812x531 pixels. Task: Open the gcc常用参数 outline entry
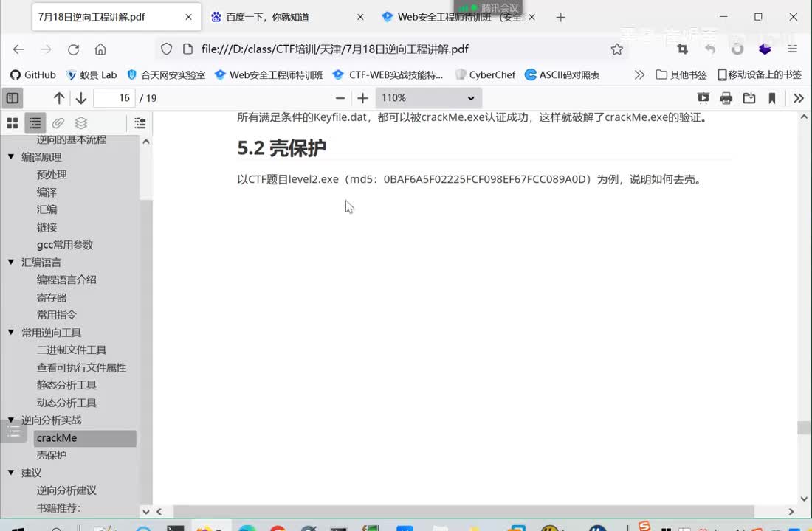click(65, 244)
